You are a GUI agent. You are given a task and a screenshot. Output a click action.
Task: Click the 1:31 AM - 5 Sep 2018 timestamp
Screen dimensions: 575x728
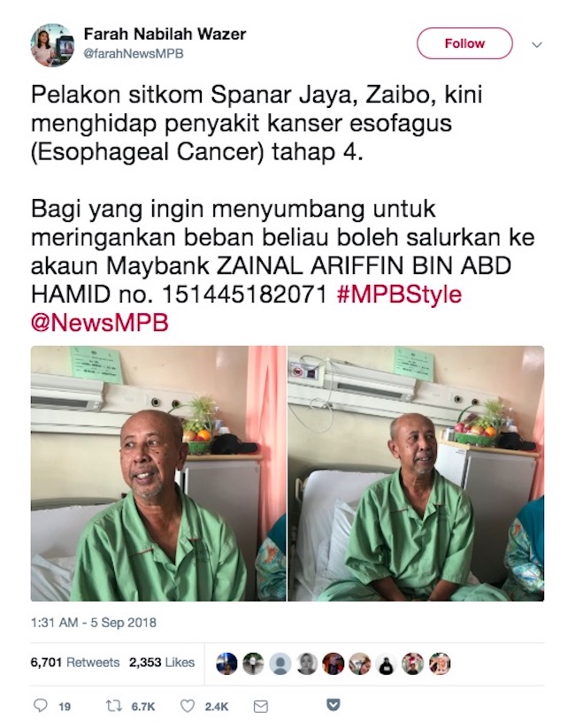coord(94,622)
